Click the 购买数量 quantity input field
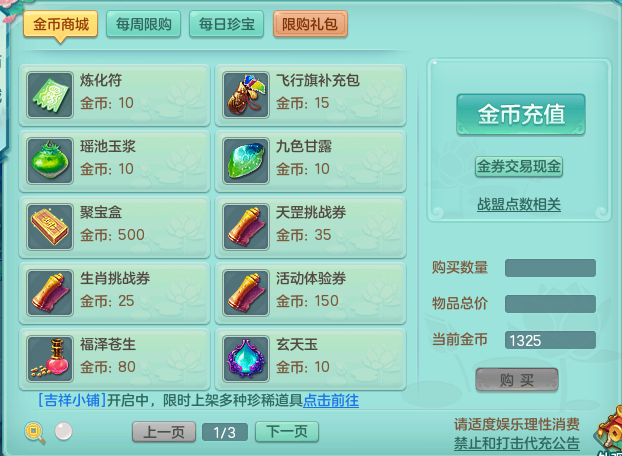This screenshot has width=622, height=456. pyautogui.click(x=550, y=268)
